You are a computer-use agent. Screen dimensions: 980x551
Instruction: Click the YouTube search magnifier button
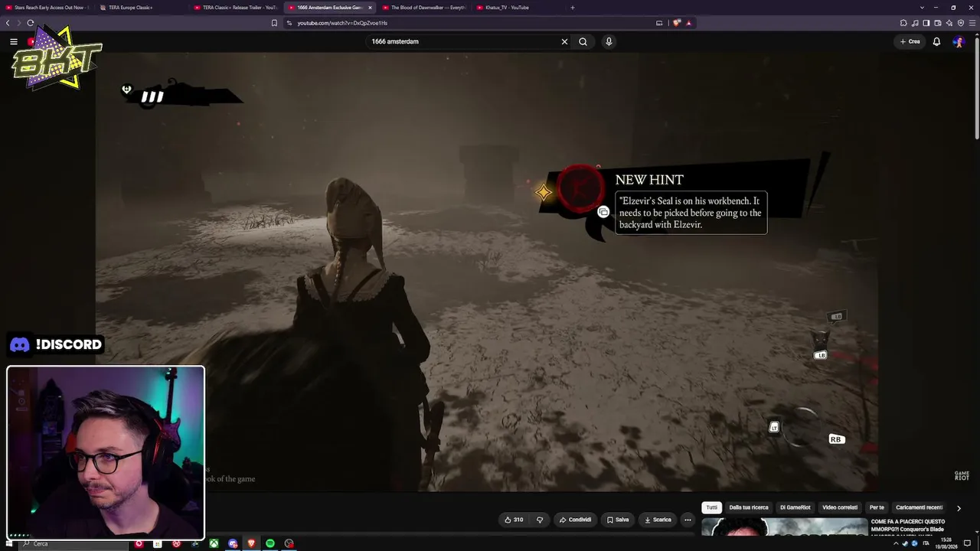583,41
